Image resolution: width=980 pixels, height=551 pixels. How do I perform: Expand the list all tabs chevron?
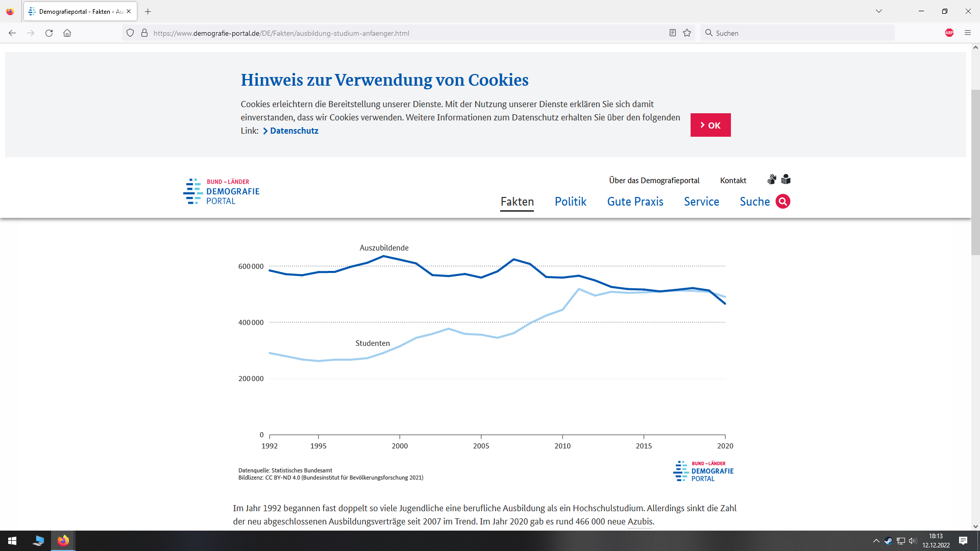(x=878, y=11)
